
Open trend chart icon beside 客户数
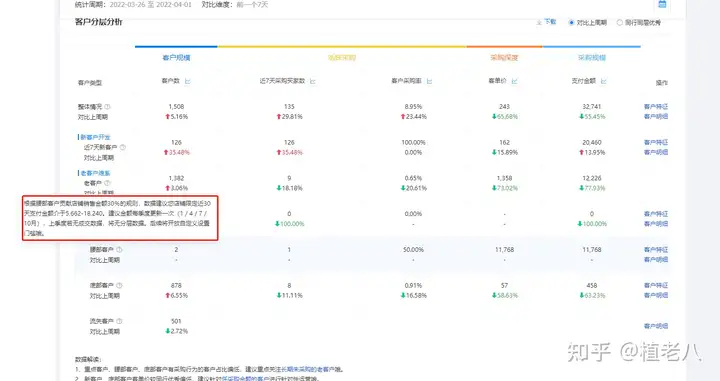187,81
